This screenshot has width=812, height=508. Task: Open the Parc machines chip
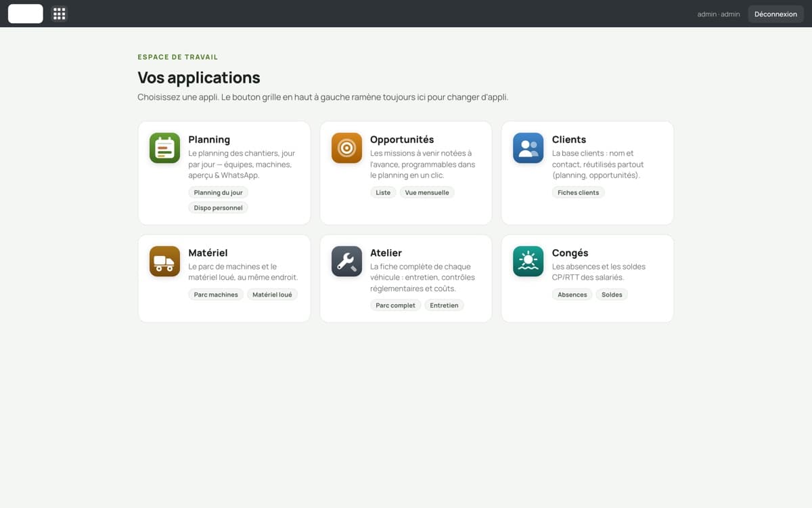[x=216, y=295]
